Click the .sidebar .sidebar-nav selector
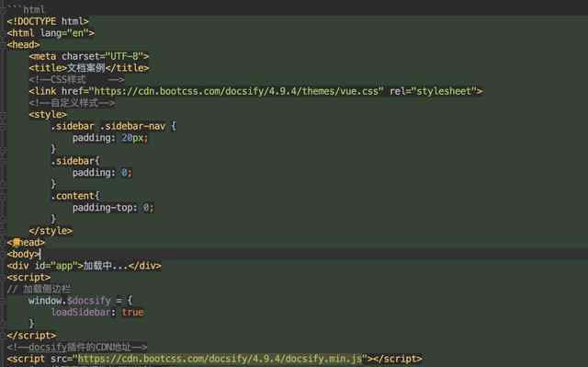588x367 pixels. tap(108, 126)
